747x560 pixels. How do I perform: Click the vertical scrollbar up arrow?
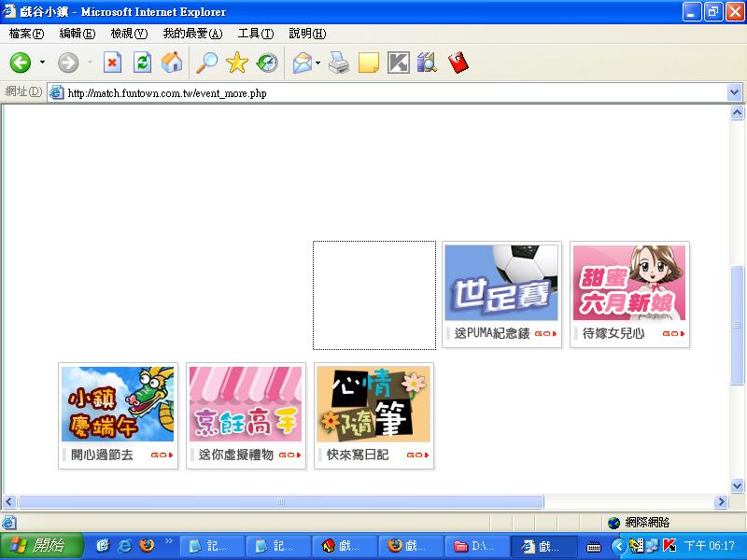point(737,113)
